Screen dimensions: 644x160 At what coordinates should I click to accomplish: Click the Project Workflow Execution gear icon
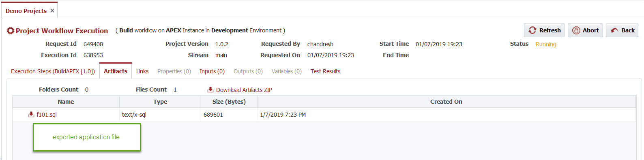tap(11, 31)
